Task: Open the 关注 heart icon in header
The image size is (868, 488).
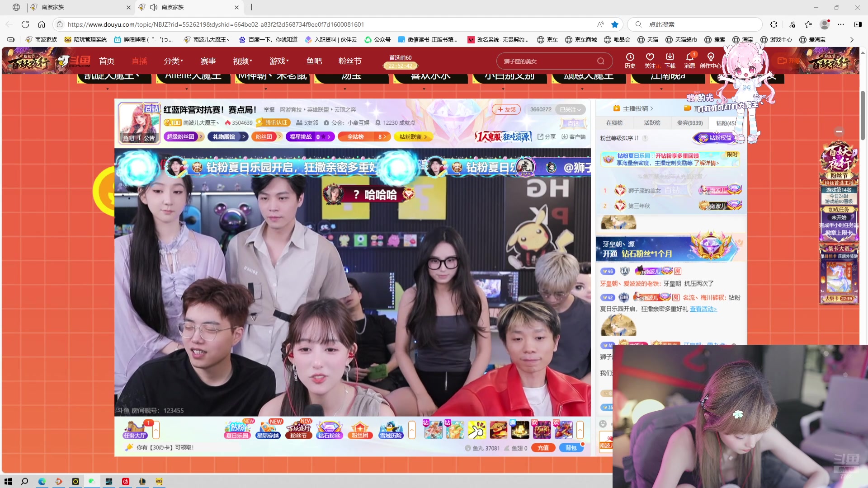Action: pyautogui.click(x=650, y=57)
